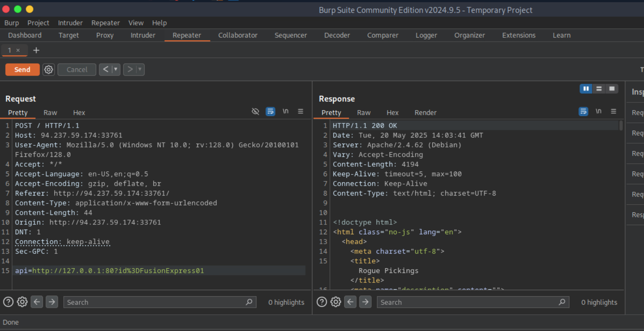
Task: Open the Render tab in Response
Action: [x=425, y=113]
